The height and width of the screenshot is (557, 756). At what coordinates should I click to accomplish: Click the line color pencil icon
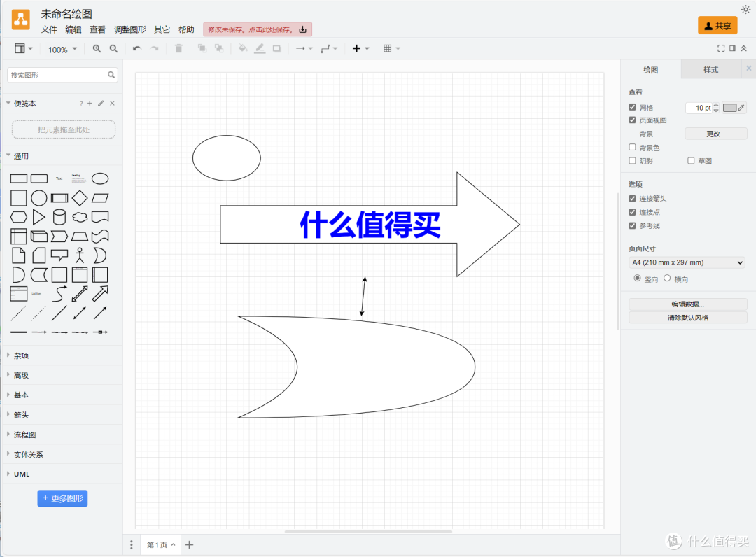tap(260, 49)
